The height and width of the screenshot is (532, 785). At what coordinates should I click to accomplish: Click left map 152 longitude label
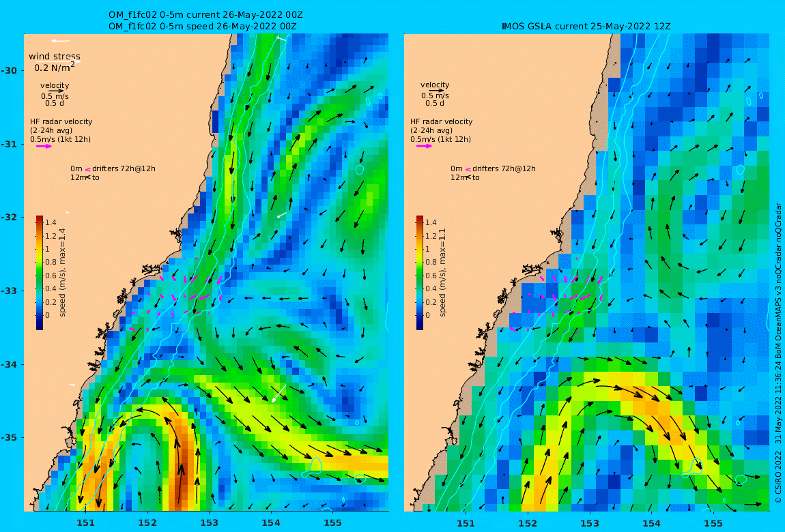[x=147, y=523]
